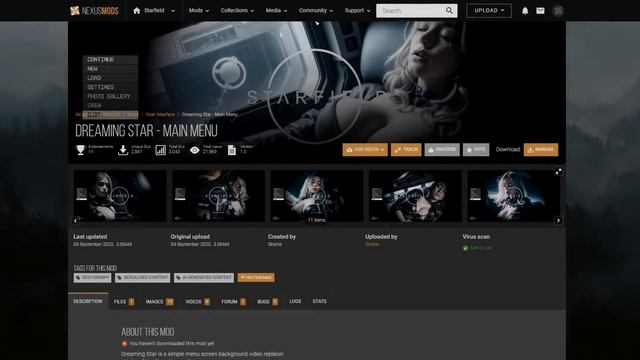Click the virus scan green check icon
This screenshot has width=640, height=360.
click(x=465, y=248)
